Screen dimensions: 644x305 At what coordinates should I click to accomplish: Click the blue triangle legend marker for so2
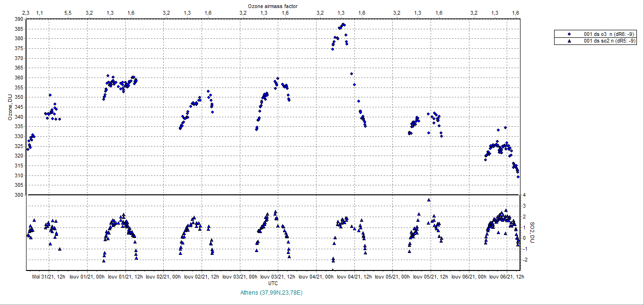point(569,41)
